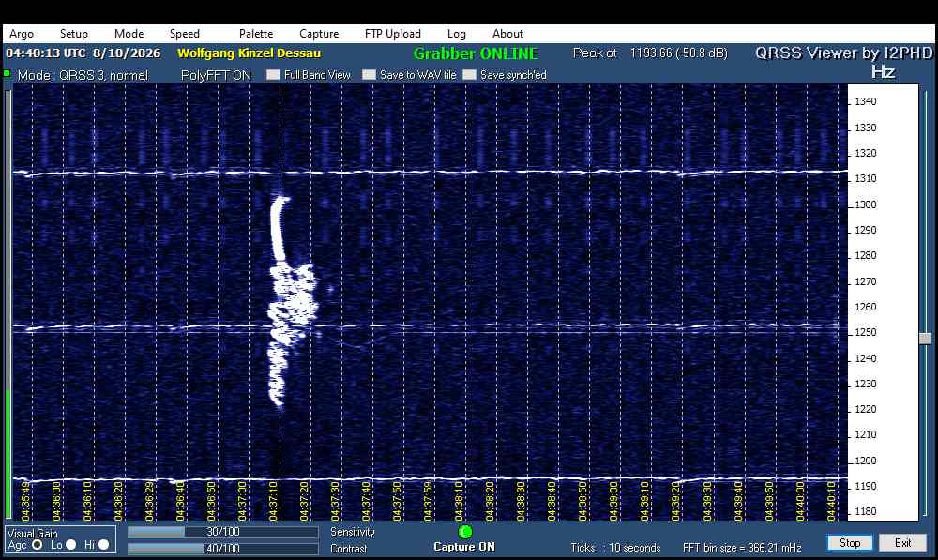This screenshot has width=938, height=560.
Task: Select Lo visual gain radio button
Action: click(x=71, y=544)
